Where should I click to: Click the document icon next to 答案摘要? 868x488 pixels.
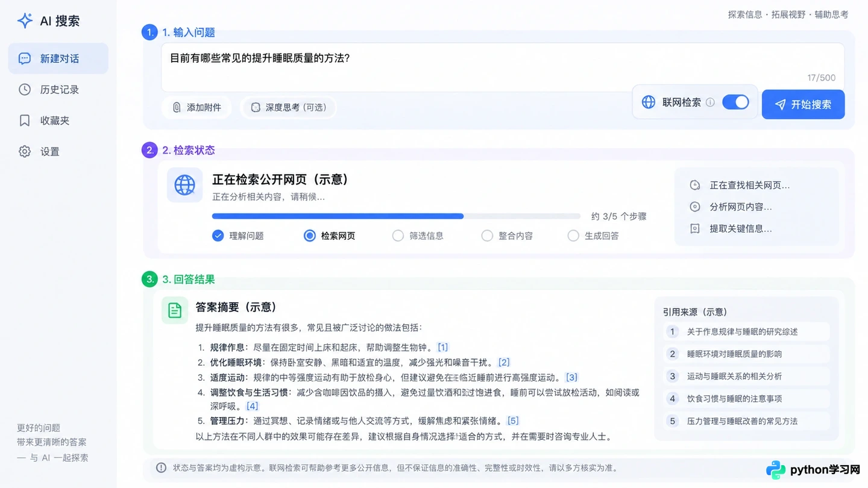point(175,310)
